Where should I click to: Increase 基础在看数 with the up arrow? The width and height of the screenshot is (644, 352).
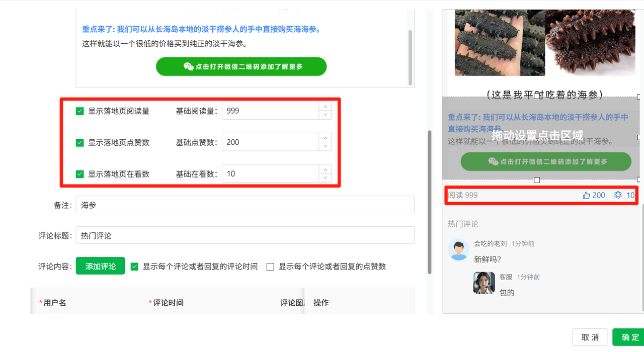(325, 169)
